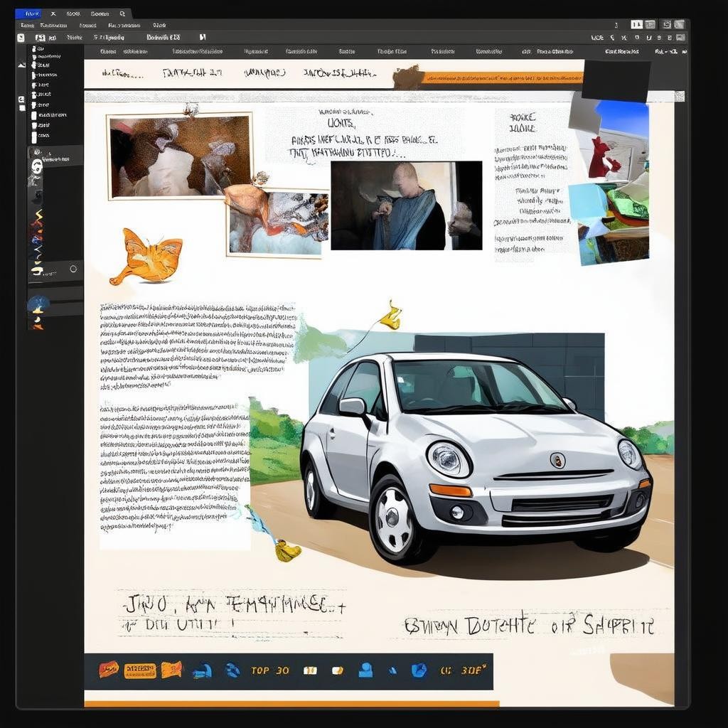The image size is (728, 728).
Task: Open the first menu in the menu bar
Action: coord(28,25)
